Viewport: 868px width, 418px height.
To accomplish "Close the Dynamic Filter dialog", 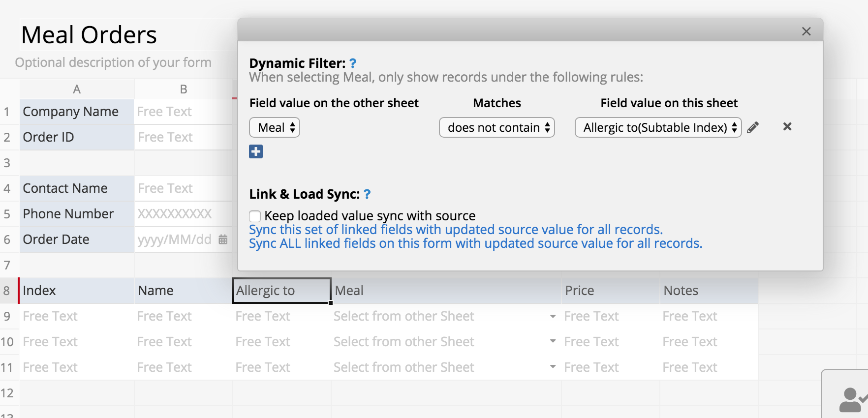I will click(x=806, y=31).
